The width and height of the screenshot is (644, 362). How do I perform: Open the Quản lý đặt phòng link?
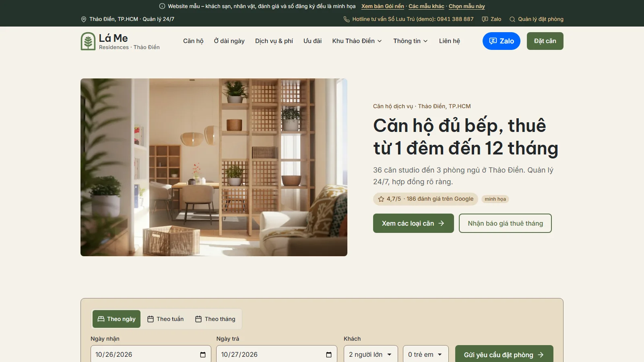pos(537,19)
